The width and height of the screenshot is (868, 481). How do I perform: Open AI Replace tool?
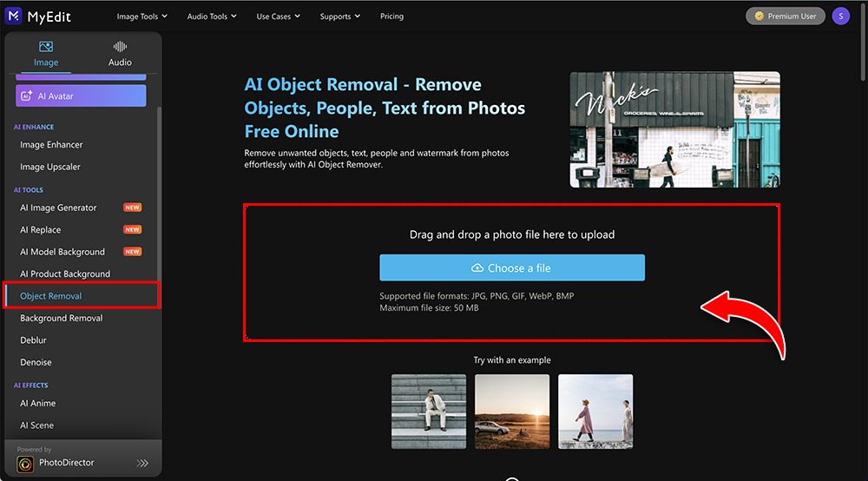[41, 230]
